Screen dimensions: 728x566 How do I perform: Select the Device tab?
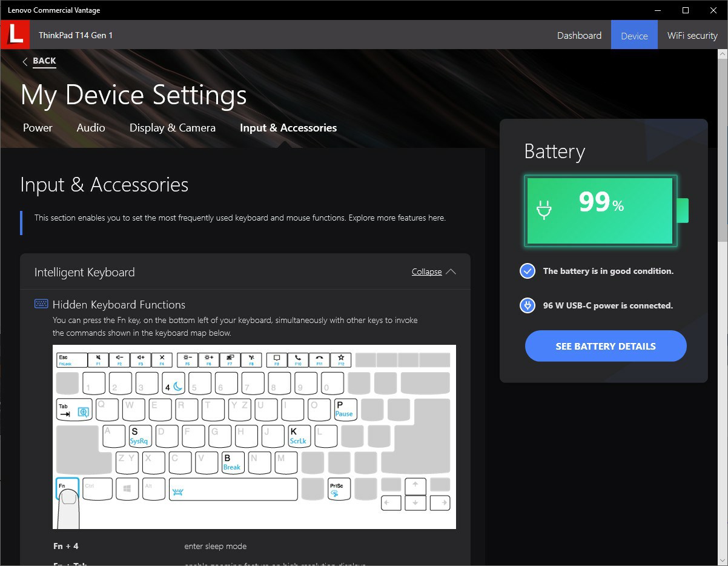coord(634,35)
